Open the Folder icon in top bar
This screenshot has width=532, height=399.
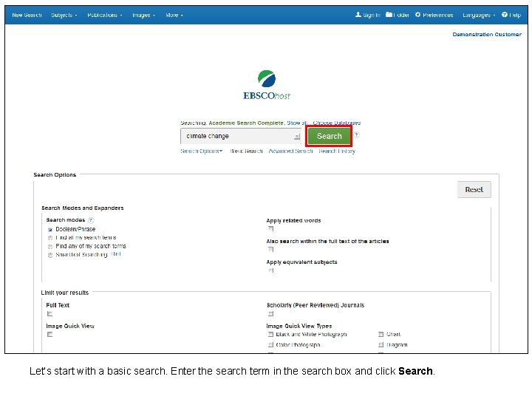[x=389, y=15]
